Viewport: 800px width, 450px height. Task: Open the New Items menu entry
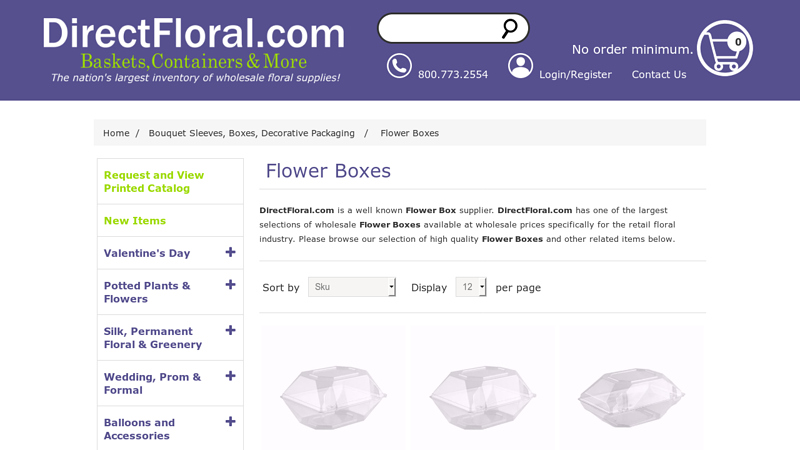click(x=135, y=221)
